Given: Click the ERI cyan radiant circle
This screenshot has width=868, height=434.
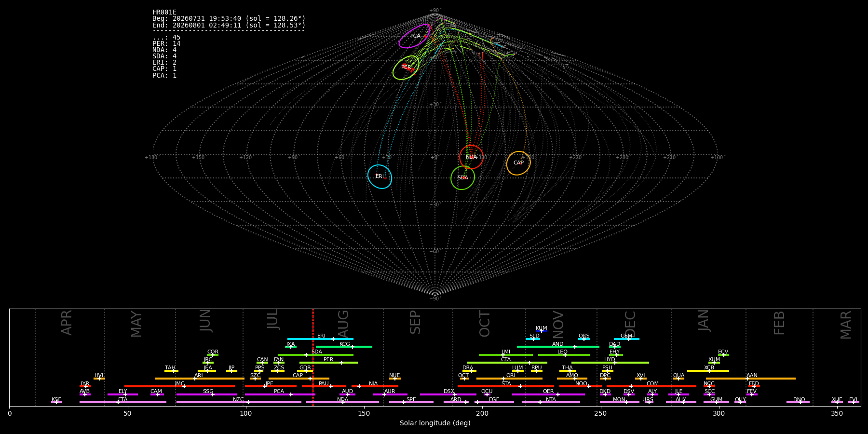Looking at the screenshot, I should (x=380, y=176).
